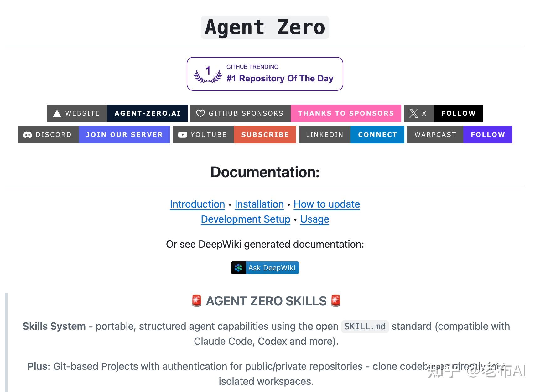The height and width of the screenshot is (392, 540).
Task: Click the LINKEDIN gray label
Action: click(325, 135)
